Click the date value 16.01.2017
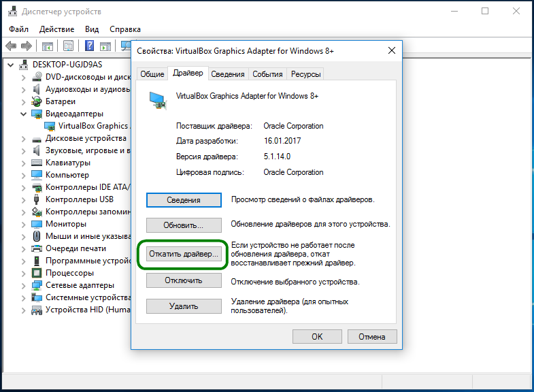Image resolution: width=534 pixels, height=392 pixels. [x=282, y=141]
